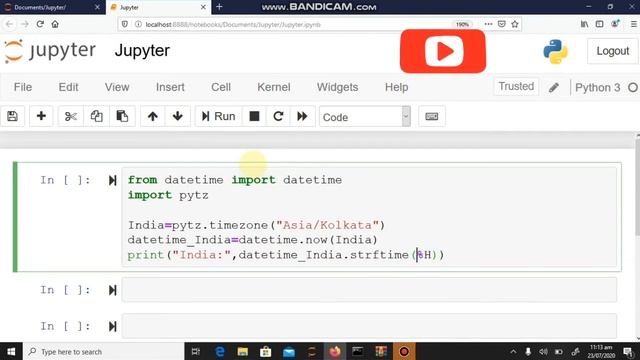Image resolution: width=640 pixels, height=360 pixels.
Task: Reload the page with the refresh icon
Action: pos(40,24)
